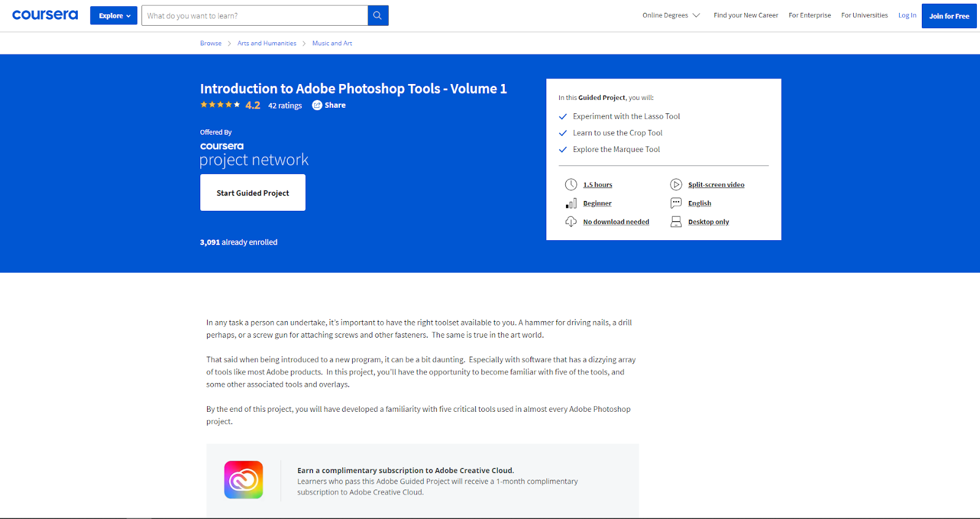The image size is (980, 519).
Task: Click the paragraph starting 'By the end of this project'
Action: point(418,415)
